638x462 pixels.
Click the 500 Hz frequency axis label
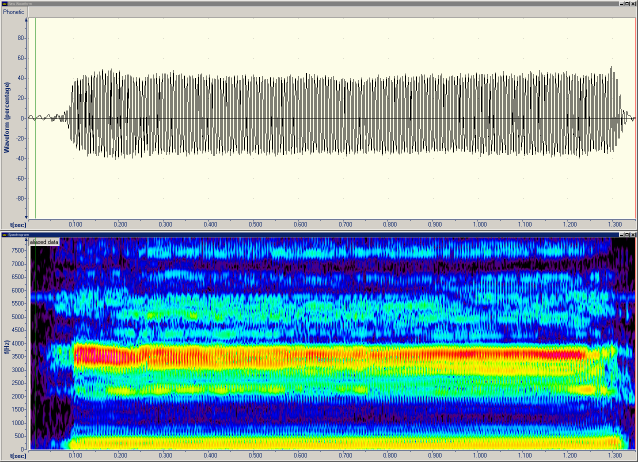point(20,436)
